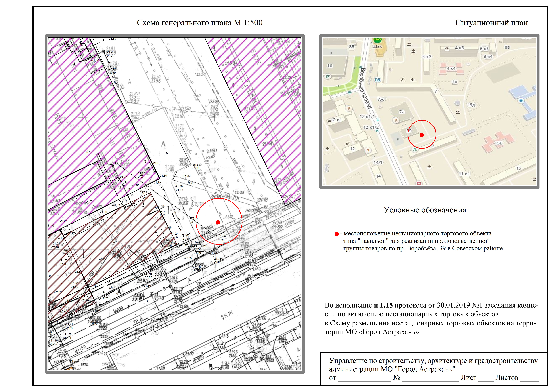
Task: Click the "Схема генерального плана М 1:500" title
Action: click(200, 23)
